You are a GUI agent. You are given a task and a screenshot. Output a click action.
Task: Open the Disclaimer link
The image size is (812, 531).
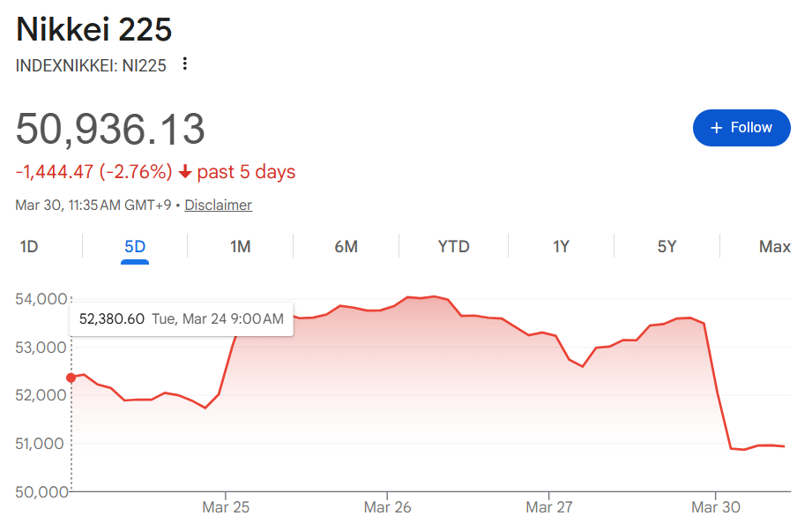(x=218, y=205)
